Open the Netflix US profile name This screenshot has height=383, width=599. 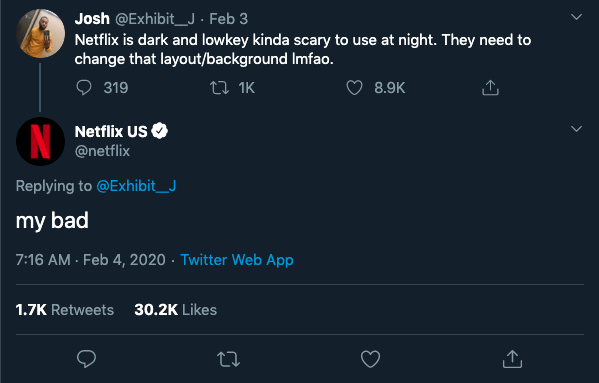[111, 132]
